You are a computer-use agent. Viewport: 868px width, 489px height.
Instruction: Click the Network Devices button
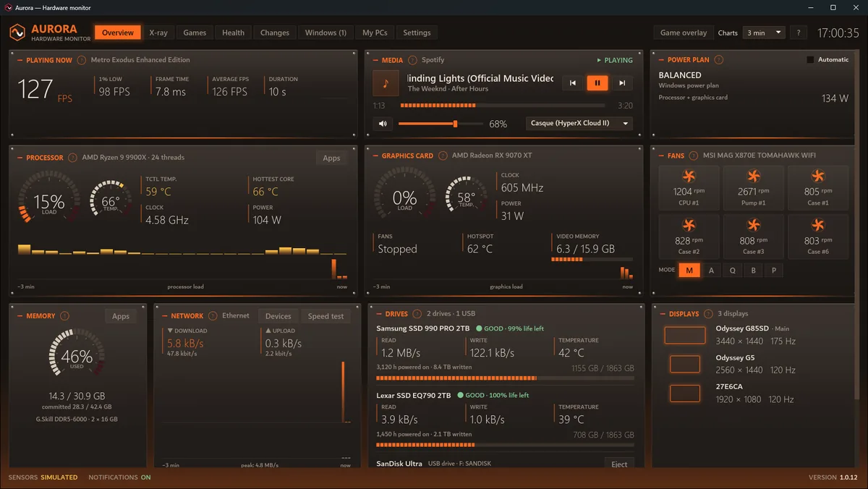pos(278,316)
